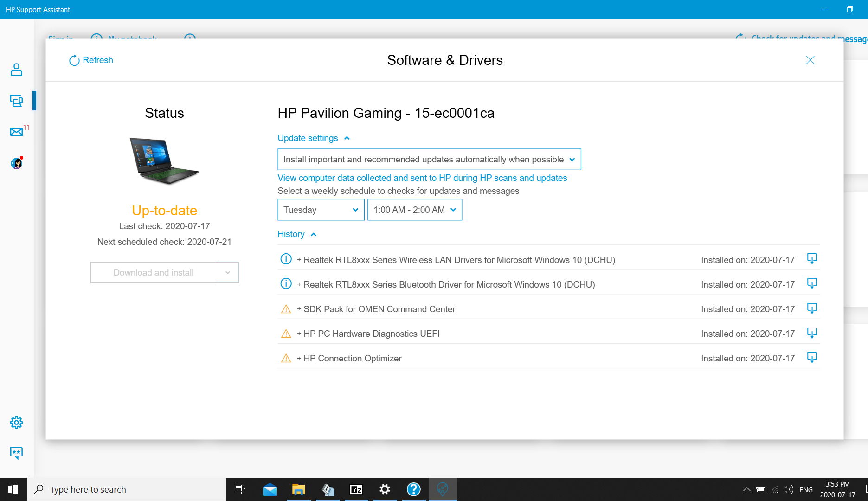Open the update behavior dropdown
This screenshot has width=868, height=501.
[x=572, y=159]
